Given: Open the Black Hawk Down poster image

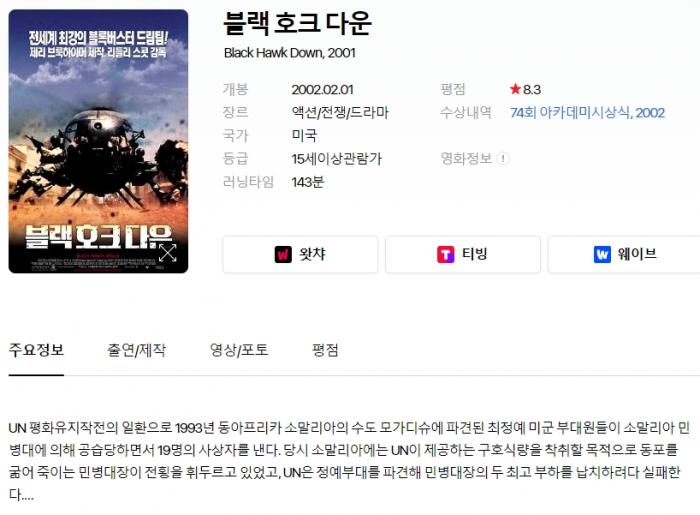Looking at the screenshot, I should 98,141.
